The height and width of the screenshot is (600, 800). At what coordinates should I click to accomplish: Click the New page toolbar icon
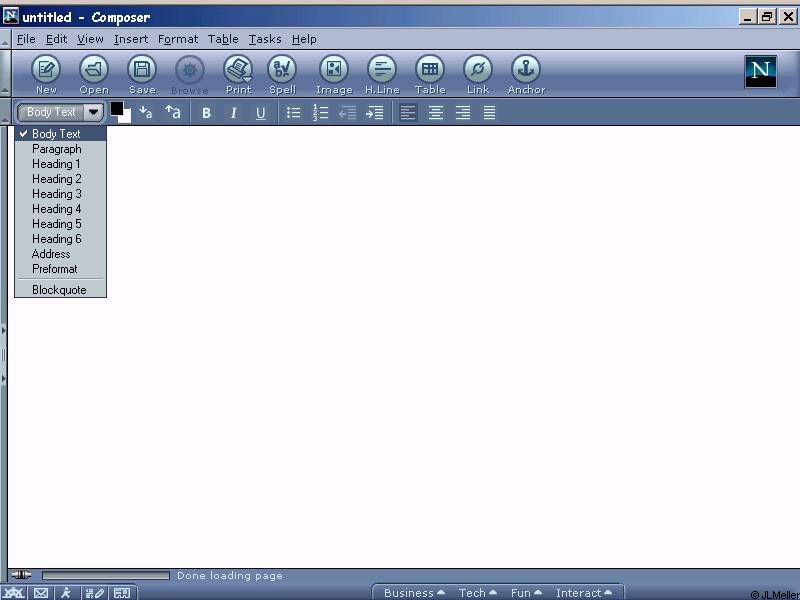pos(46,74)
